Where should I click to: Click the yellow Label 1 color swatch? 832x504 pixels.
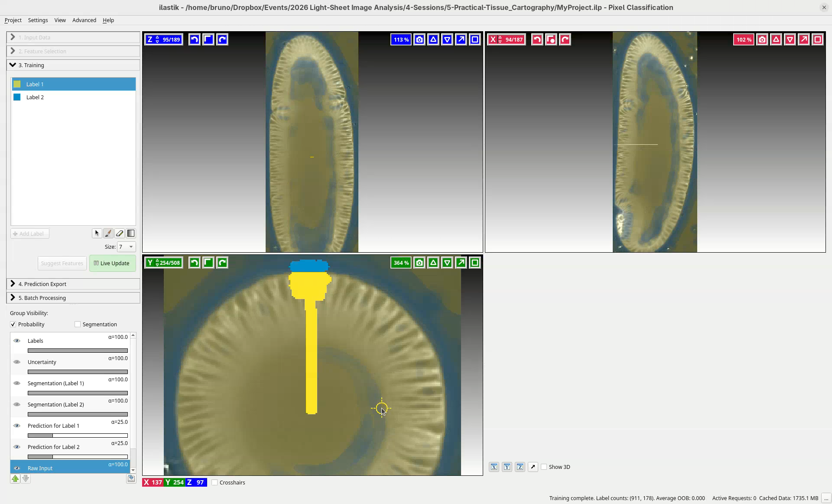17,84
